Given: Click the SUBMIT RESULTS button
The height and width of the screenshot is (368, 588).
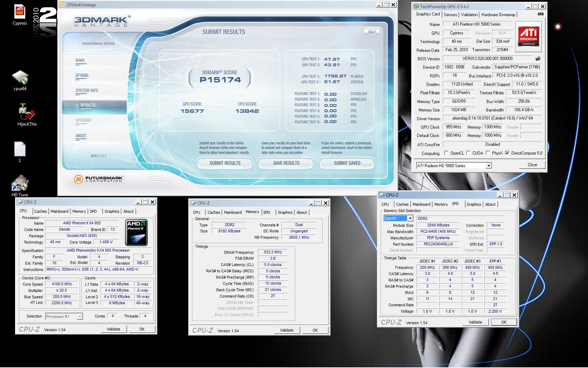Looking at the screenshot, I should pyautogui.click(x=225, y=163).
